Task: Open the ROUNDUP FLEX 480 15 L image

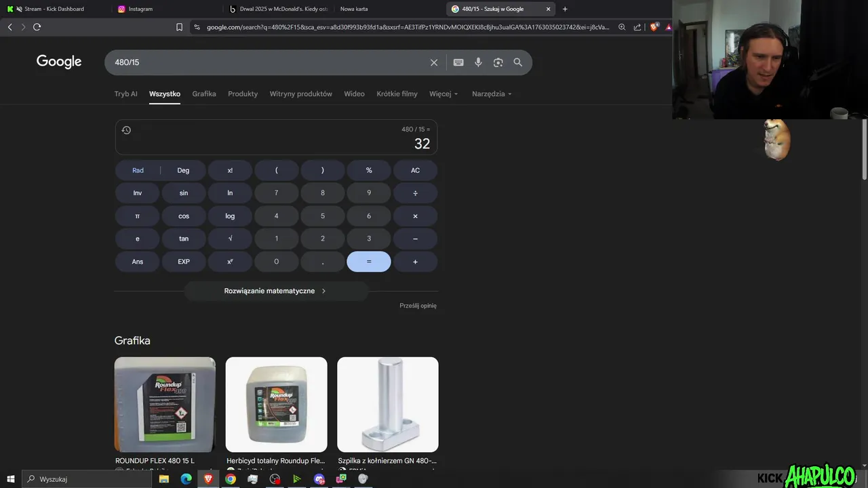Action: (165, 405)
